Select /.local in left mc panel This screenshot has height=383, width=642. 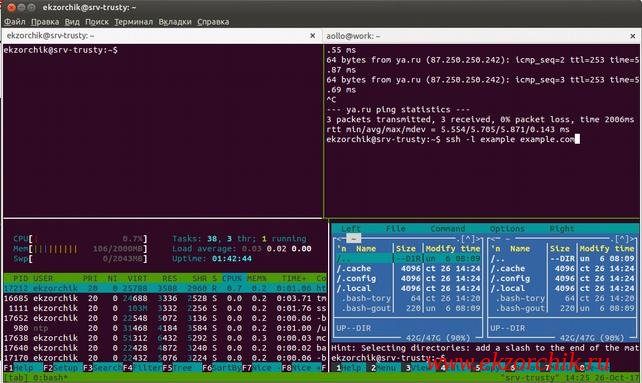[407, 288]
